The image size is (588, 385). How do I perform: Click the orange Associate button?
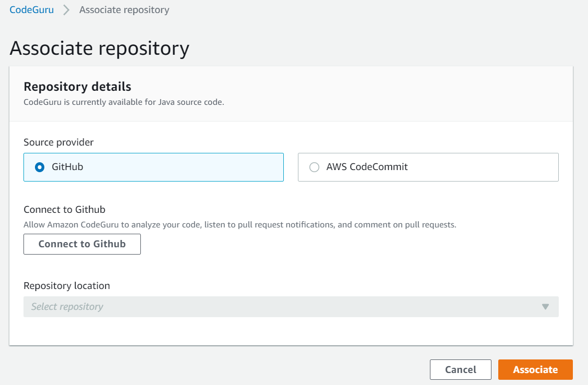535,370
